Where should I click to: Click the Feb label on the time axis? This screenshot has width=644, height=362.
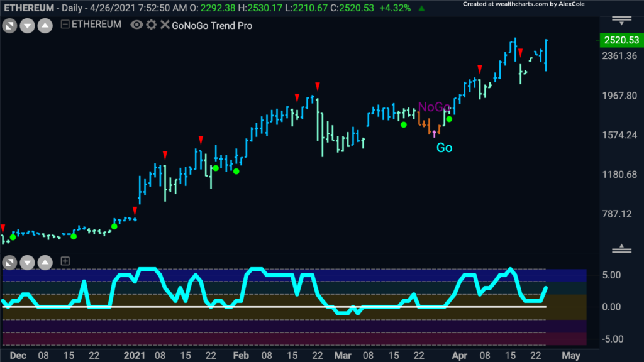[241, 356]
